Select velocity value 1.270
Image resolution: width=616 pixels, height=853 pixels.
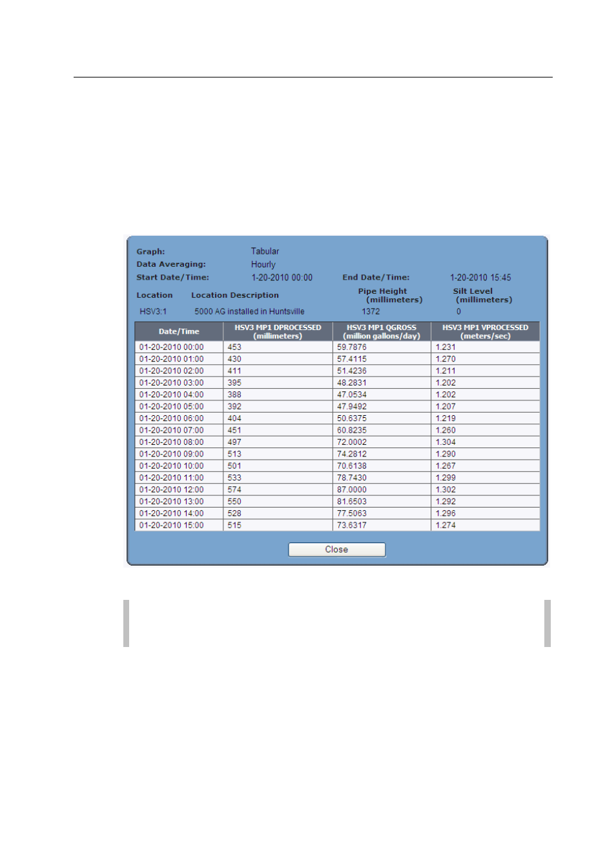[x=446, y=359]
